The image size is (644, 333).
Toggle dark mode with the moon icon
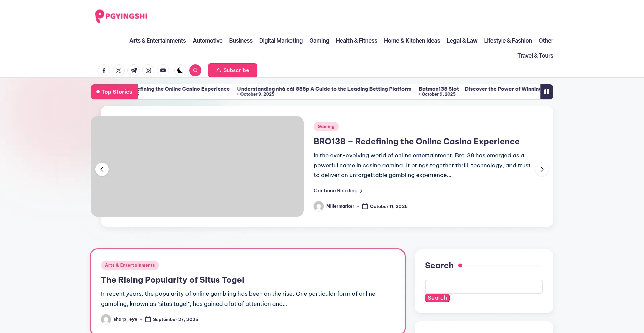(x=180, y=70)
